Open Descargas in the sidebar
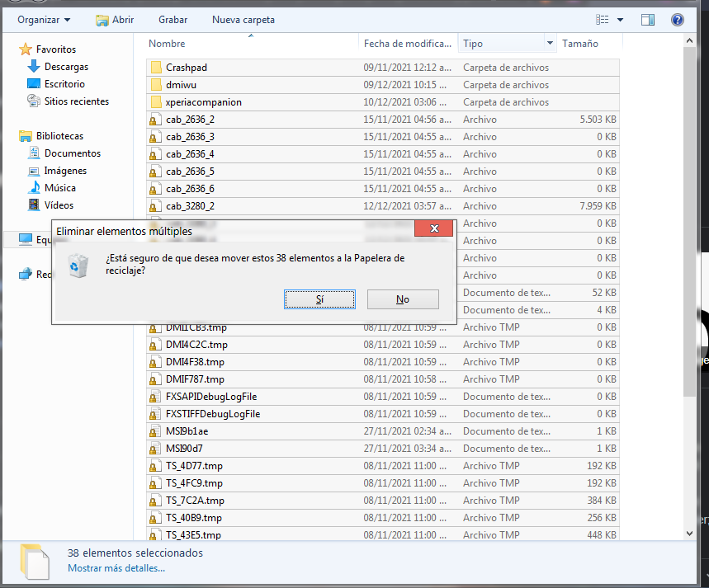Viewport: 709px width, 588px height. [x=66, y=67]
